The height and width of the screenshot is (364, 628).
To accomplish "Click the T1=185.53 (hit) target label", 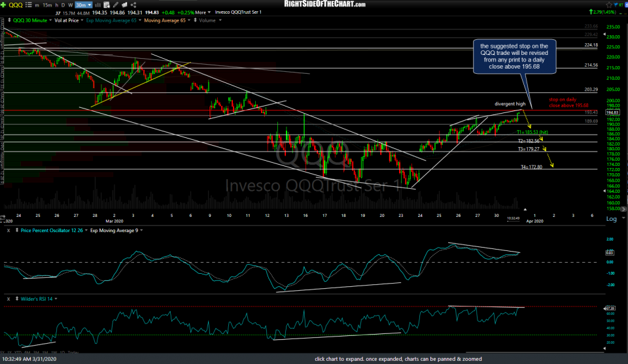I will click(532, 132).
